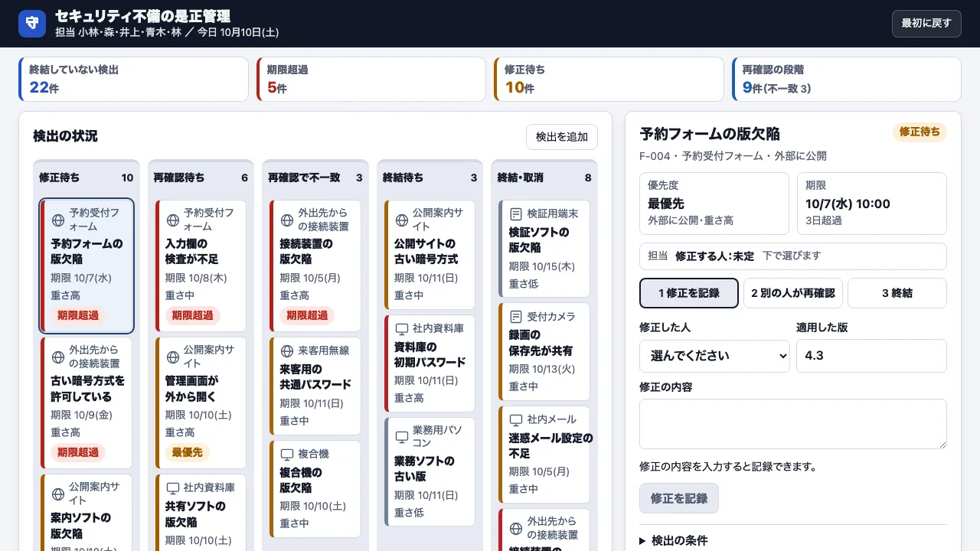Open the 期限超過 5件 summary card
This screenshot has height=551, width=980.
(x=371, y=79)
